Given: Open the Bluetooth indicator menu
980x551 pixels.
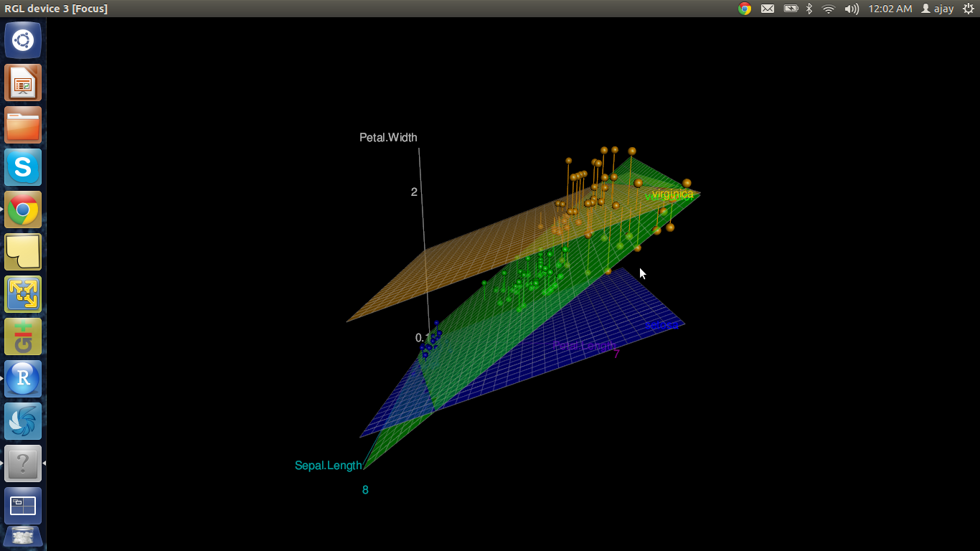Looking at the screenshot, I should (x=809, y=9).
